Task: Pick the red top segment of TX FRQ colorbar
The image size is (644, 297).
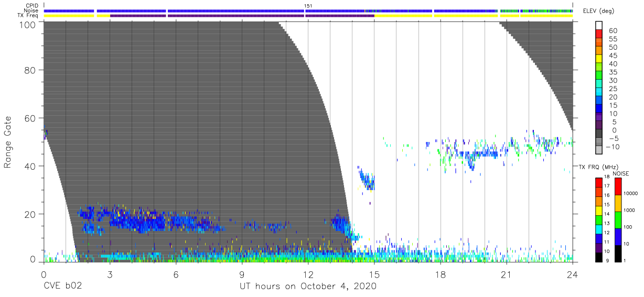Action: [x=599, y=182]
